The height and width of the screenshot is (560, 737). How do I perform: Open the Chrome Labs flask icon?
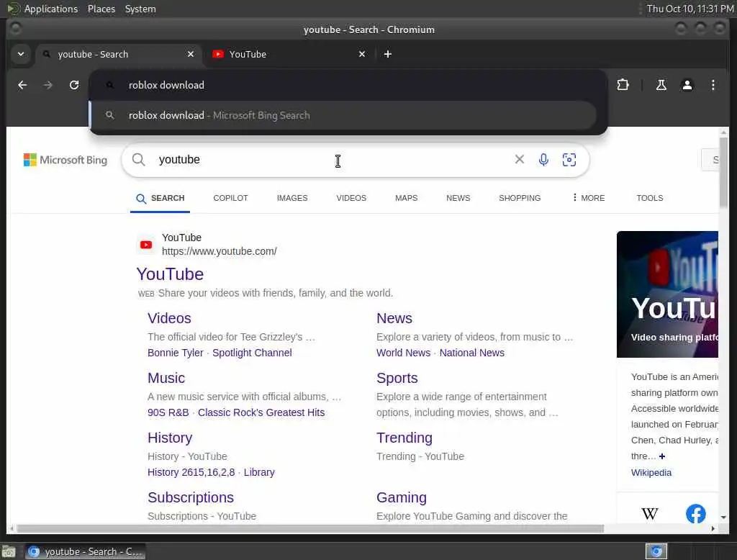(661, 85)
